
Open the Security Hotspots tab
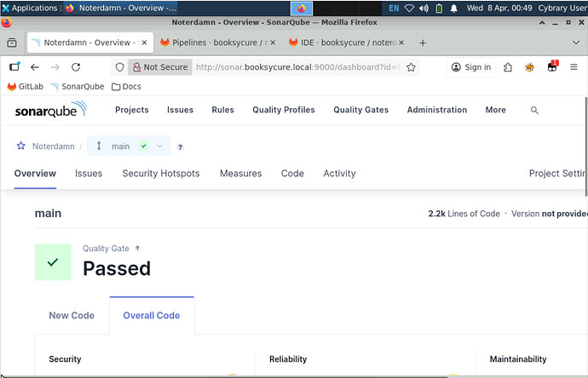pos(161,174)
